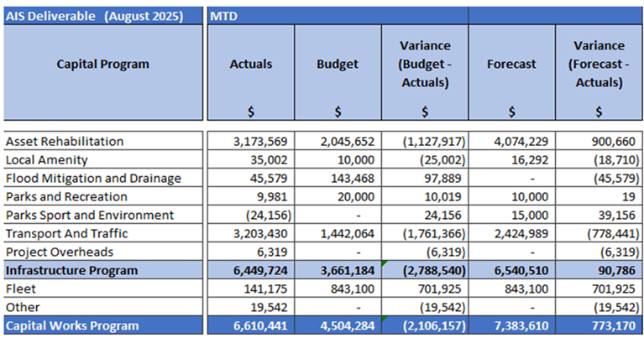Click Project Overheads actuals 6,319
The width and height of the screenshot is (644, 338).
(251, 252)
